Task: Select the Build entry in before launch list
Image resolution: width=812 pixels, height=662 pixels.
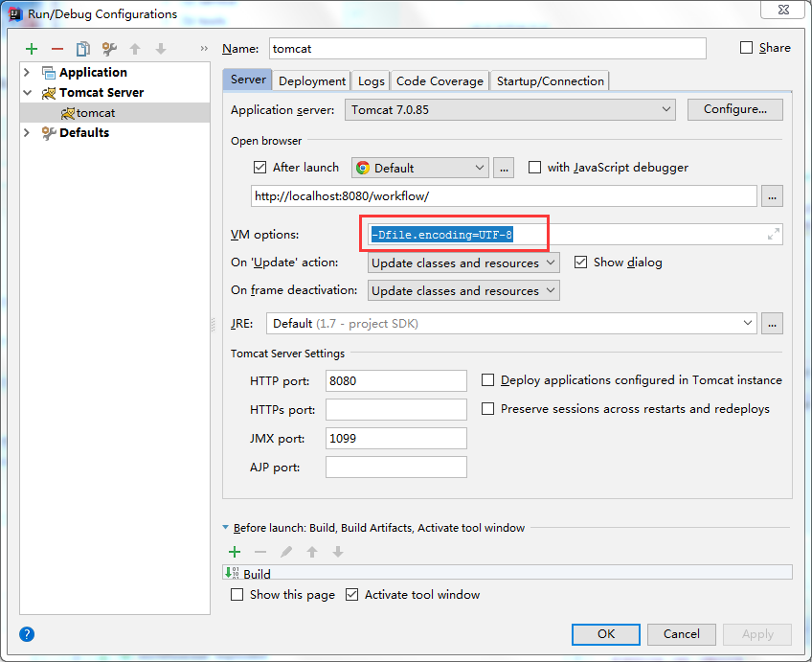Action: pos(507,572)
